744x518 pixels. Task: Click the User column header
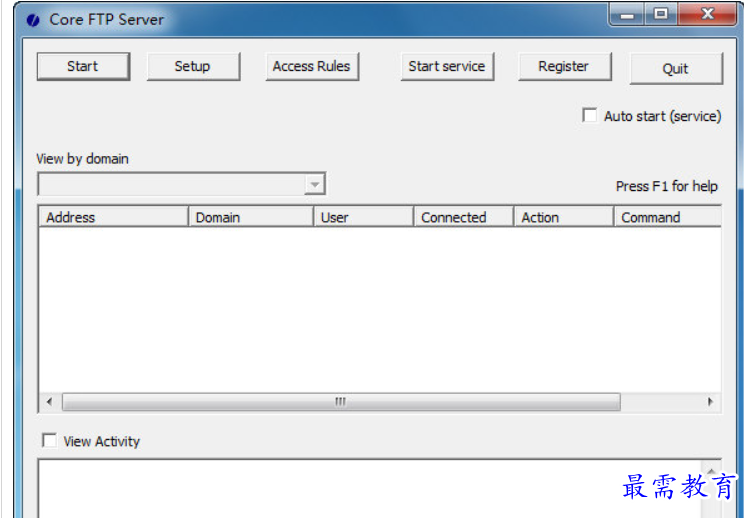click(363, 217)
